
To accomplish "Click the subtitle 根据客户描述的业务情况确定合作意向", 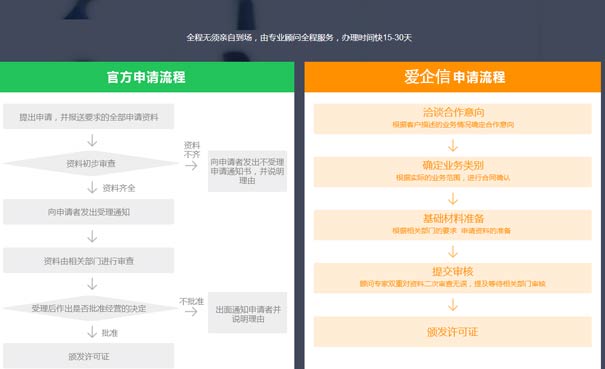I will point(453,125).
